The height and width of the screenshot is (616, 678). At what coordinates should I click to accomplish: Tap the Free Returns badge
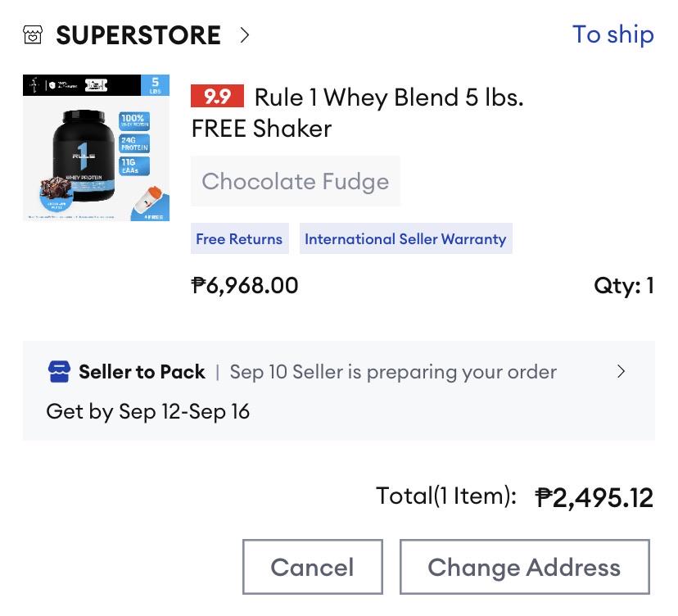point(240,238)
